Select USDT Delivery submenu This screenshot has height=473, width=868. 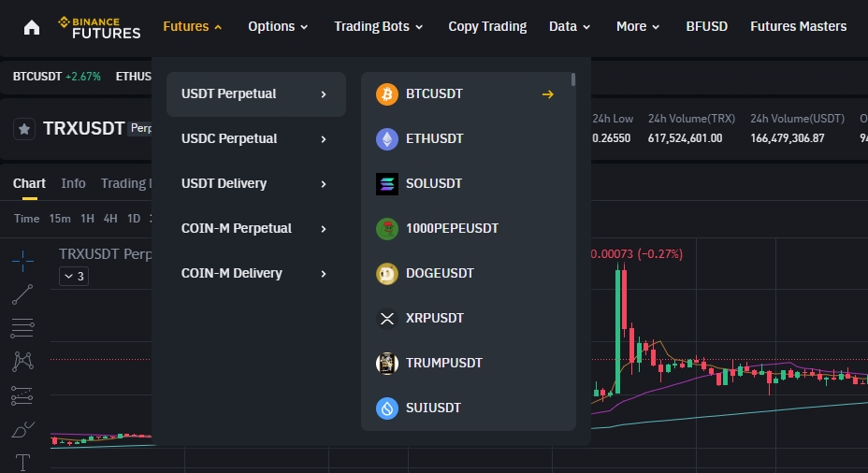(256, 183)
